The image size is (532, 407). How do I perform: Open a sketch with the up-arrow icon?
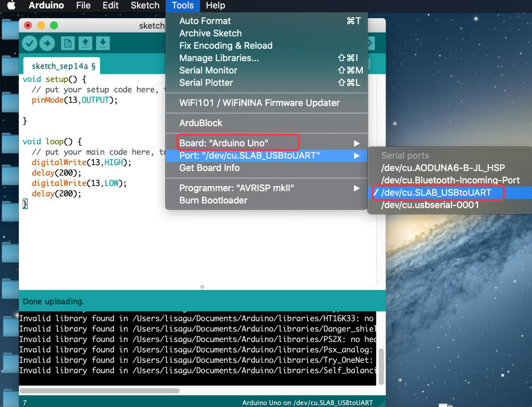[x=85, y=43]
